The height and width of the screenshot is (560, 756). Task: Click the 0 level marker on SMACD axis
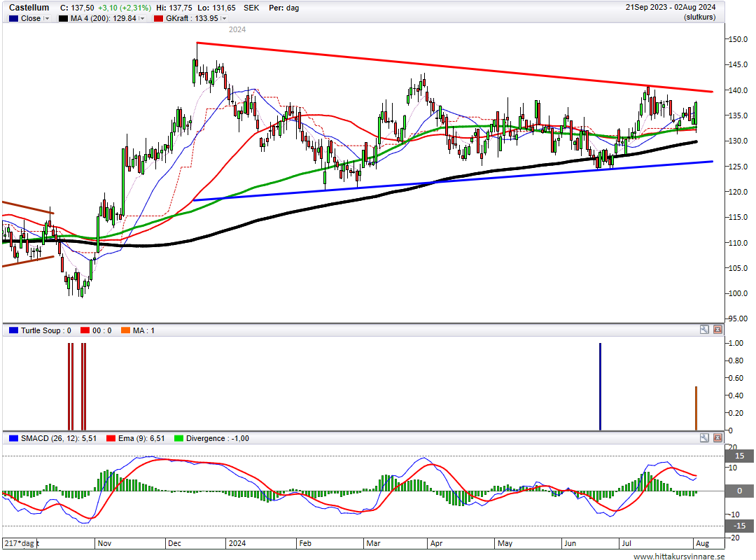tap(740, 491)
